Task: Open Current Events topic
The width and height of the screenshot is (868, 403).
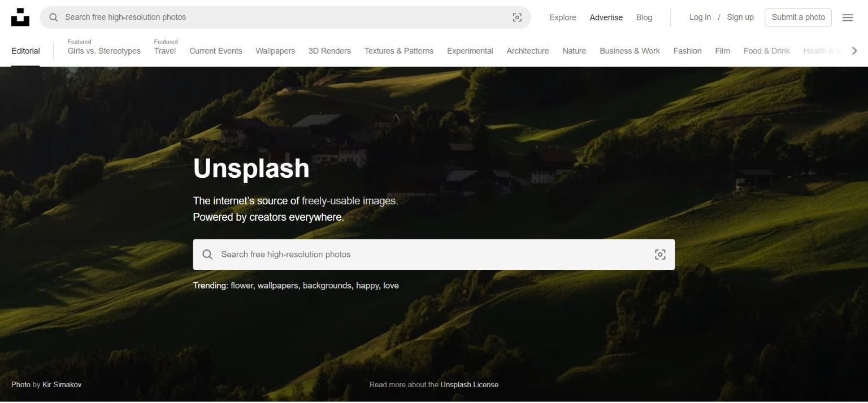Action: pyautogui.click(x=216, y=51)
